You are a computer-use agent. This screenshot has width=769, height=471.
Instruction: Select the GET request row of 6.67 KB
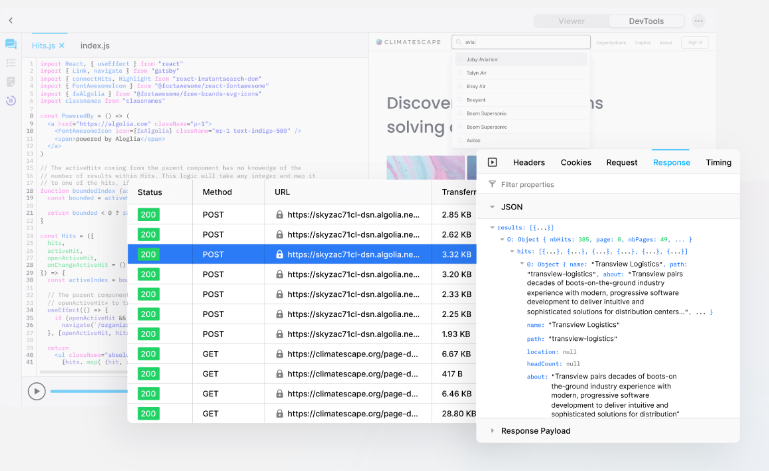point(302,354)
